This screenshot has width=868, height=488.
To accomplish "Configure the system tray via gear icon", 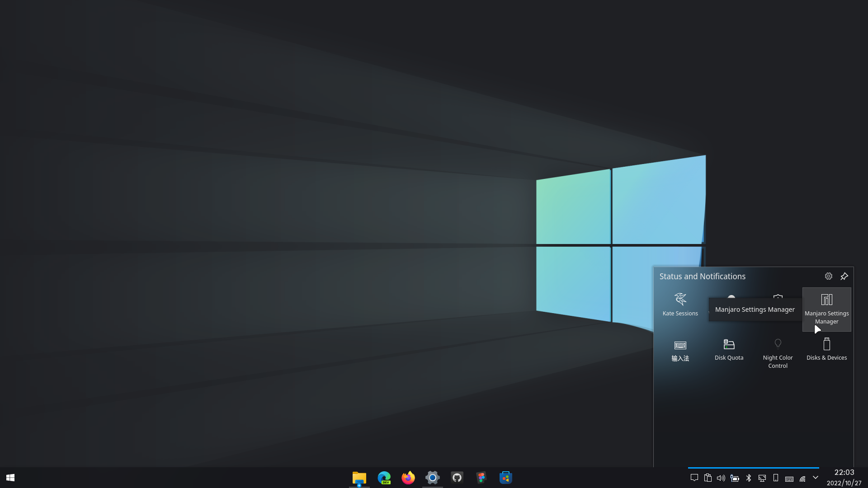I will [828, 276].
